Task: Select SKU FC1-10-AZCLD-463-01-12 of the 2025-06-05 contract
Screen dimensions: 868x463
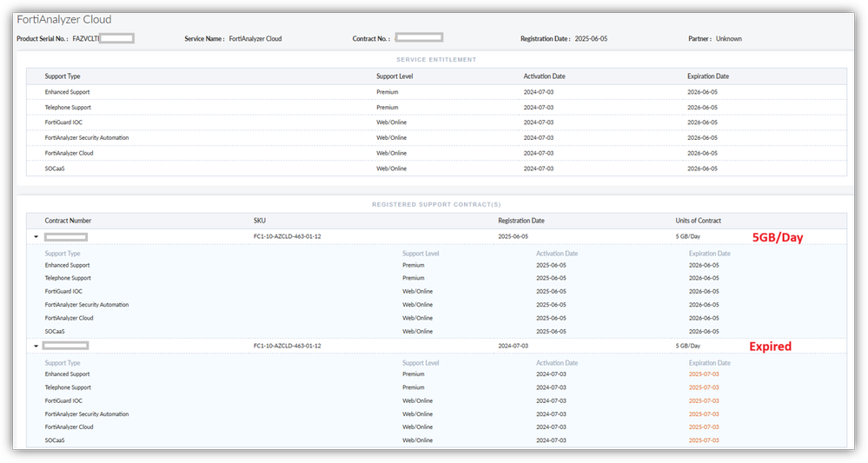Action: [x=288, y=236]
